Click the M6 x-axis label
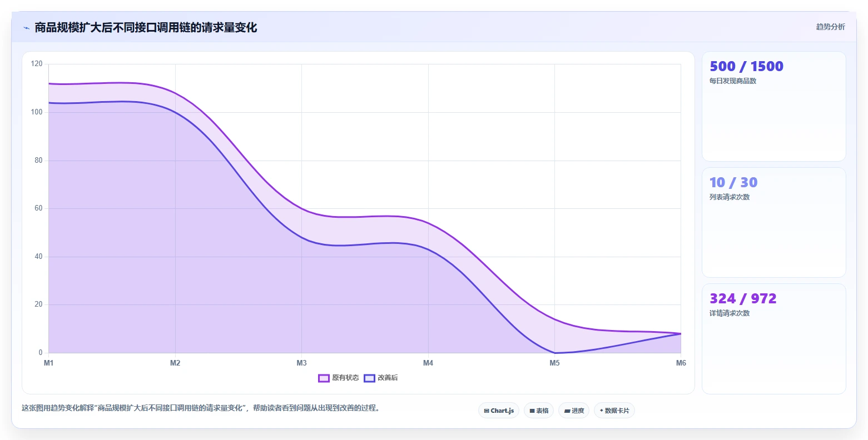This screenshot has height=440, width=868. pos(681,363)
